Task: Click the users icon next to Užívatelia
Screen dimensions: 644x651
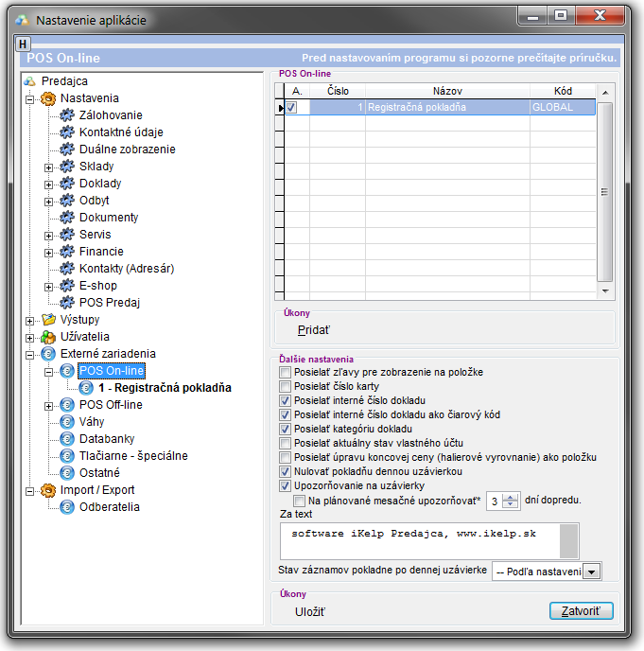Action: tap(48, 337)
